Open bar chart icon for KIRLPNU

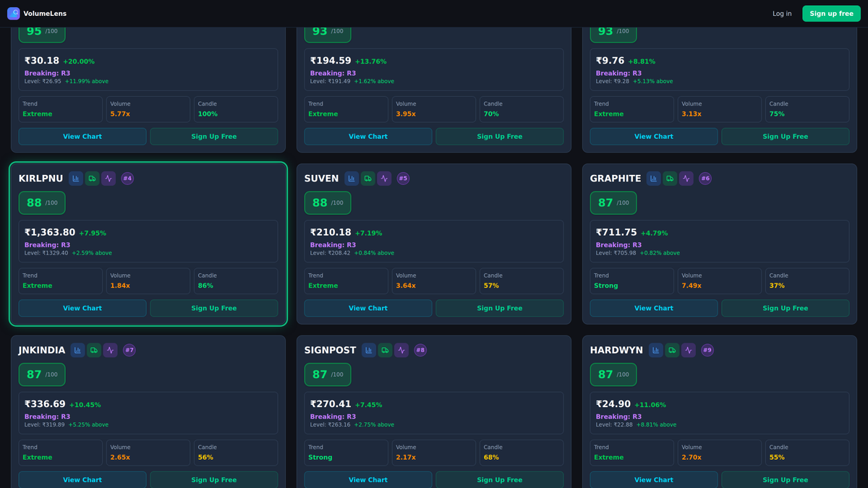click(76, 179)
